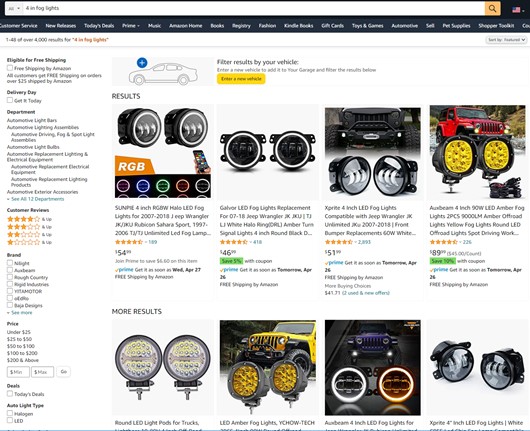Open star rating of Galvor fog lights
This screenshot has height=431, width=530.
pyautogui.click(x=234, y=242)
